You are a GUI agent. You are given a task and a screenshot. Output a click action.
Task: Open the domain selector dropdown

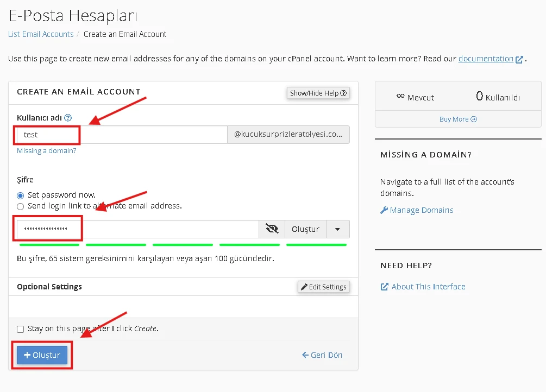(x=288, y=134)
